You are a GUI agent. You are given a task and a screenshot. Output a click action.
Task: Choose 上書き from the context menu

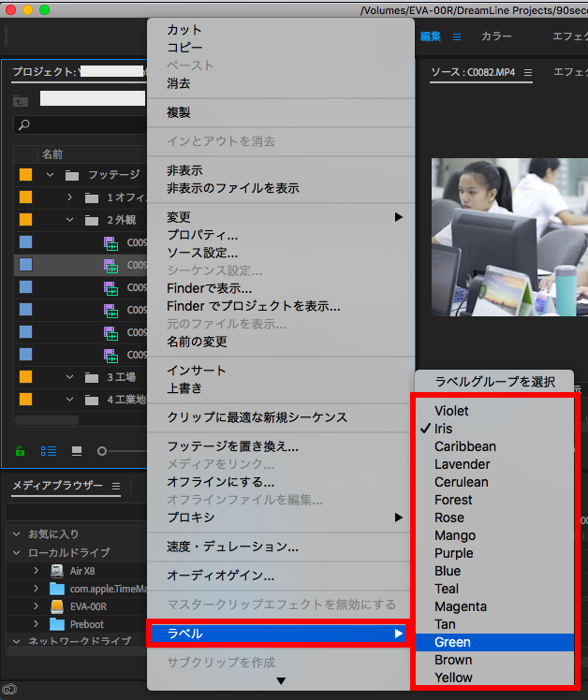pos(281,388)
